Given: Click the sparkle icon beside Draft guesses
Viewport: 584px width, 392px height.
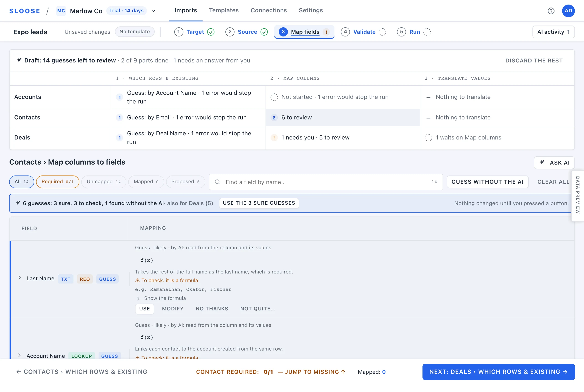Looking at the screenshot, I should coord(19,60).
